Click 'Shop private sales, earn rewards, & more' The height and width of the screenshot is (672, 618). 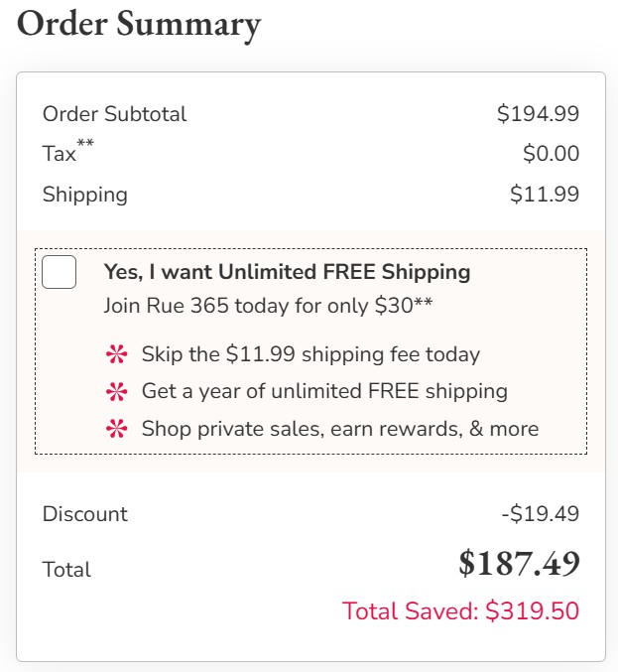point(340,429)
